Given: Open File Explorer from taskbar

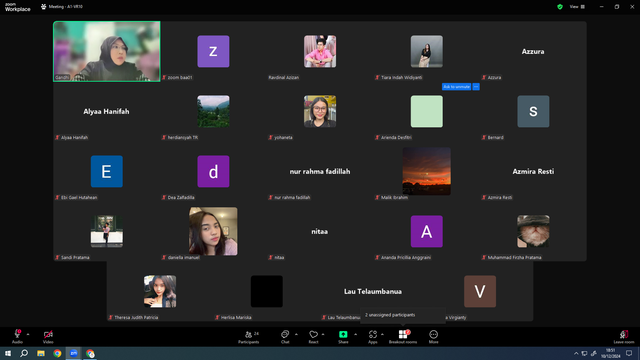Looking at the screenshot, I should pyautogui.click(x=41, y=353).
